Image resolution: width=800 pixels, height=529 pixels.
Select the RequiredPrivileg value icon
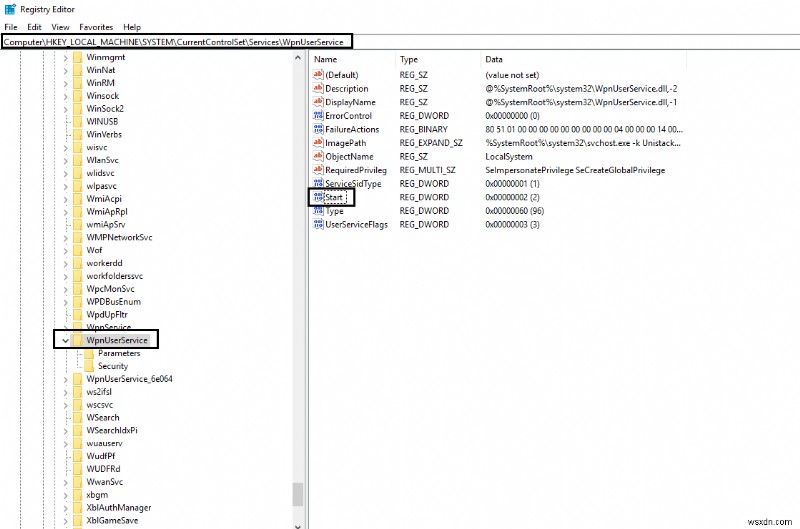pyautogui.click(x=318, y=170)
